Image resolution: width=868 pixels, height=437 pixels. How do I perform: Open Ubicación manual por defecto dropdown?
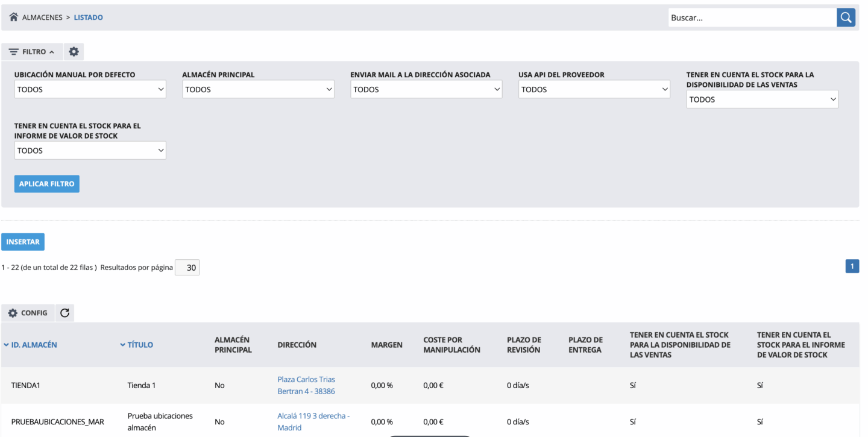[90, 89]
